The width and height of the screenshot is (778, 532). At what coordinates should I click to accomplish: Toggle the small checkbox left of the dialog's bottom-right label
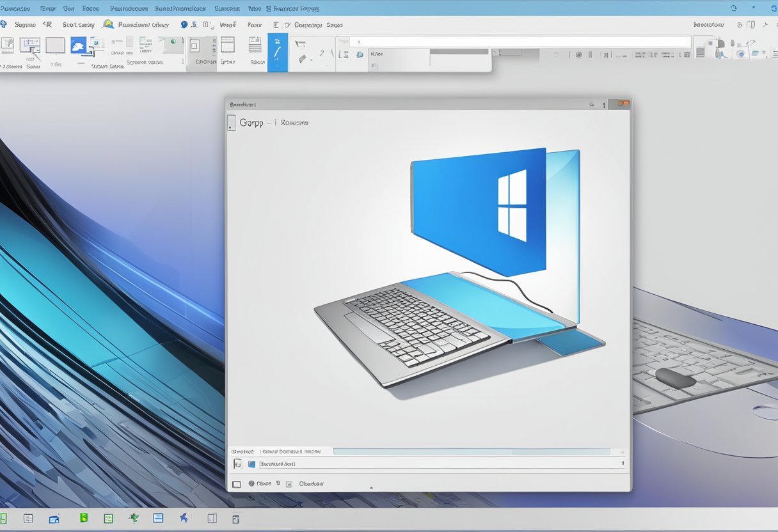tap(289, 484)
